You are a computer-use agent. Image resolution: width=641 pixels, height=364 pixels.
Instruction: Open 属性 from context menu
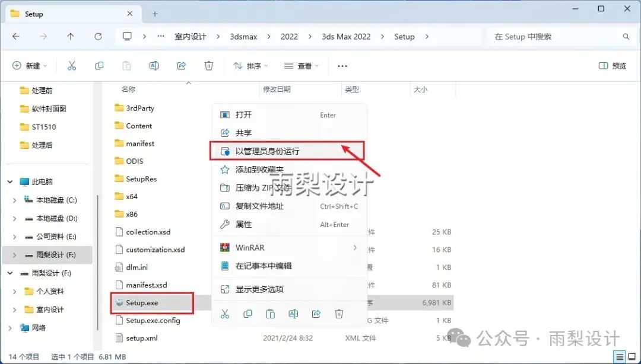(290, 224)
